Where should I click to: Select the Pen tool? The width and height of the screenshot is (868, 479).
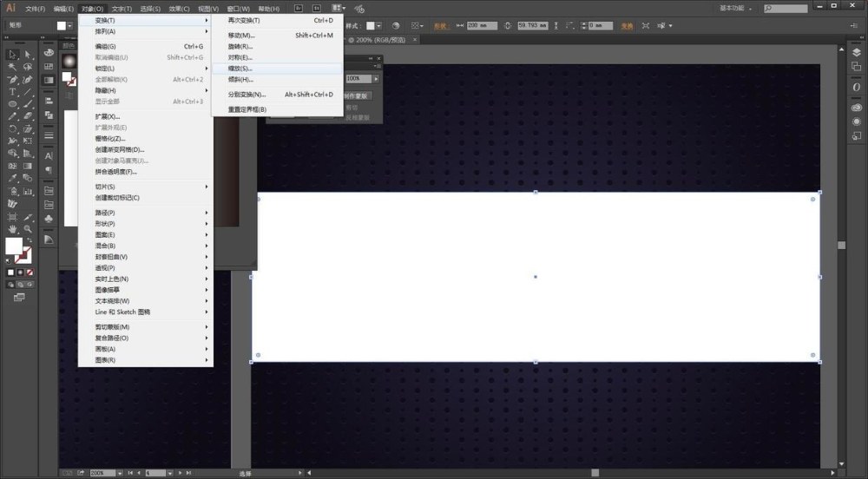pyautogui.click(x=13, y=79)
